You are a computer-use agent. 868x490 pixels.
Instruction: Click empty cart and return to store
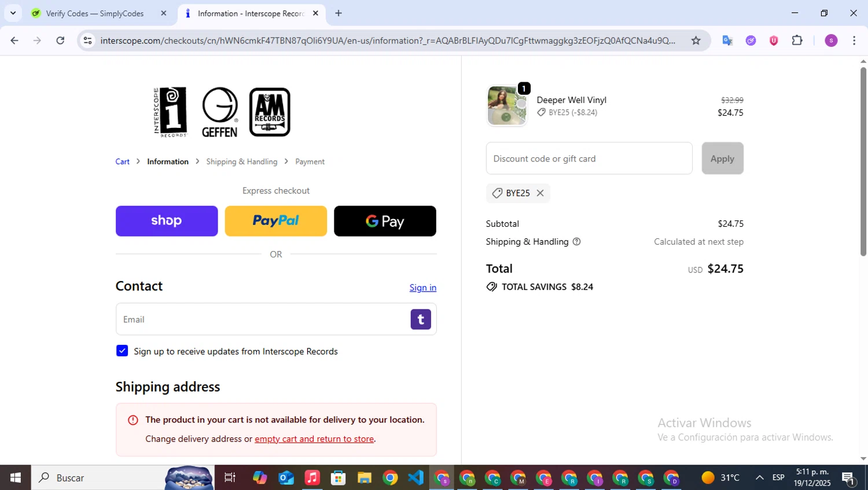(x=314, y=439)
